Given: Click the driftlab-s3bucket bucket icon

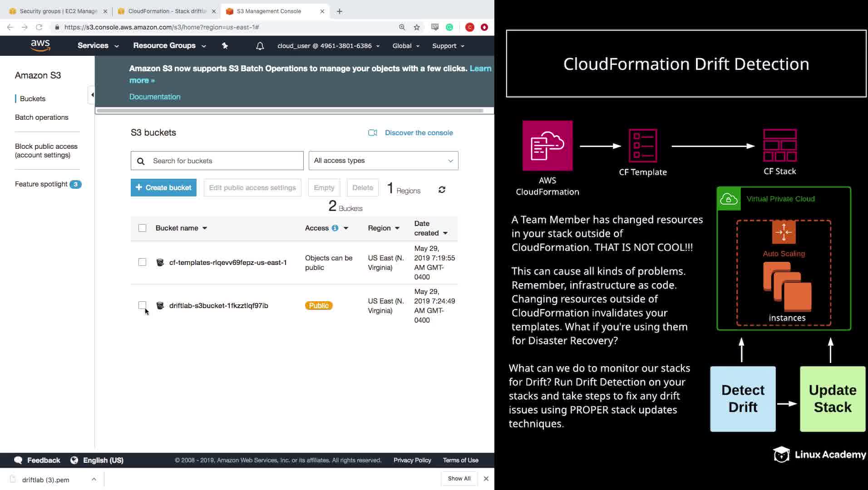Looking at the screenshot, I should (x=160, y=305).
